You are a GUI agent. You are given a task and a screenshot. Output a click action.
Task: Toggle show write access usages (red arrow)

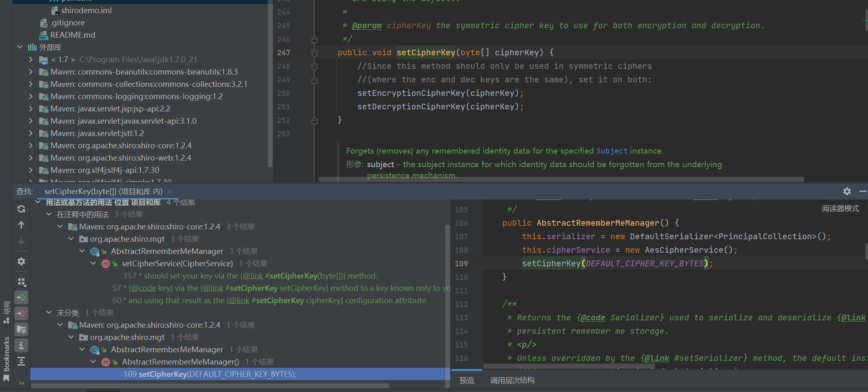[x=21, y=313]
